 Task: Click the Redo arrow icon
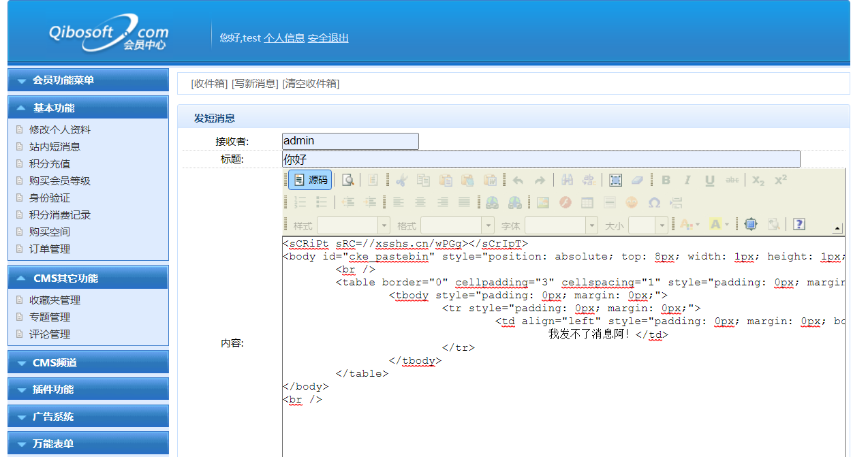pos(540,180)
